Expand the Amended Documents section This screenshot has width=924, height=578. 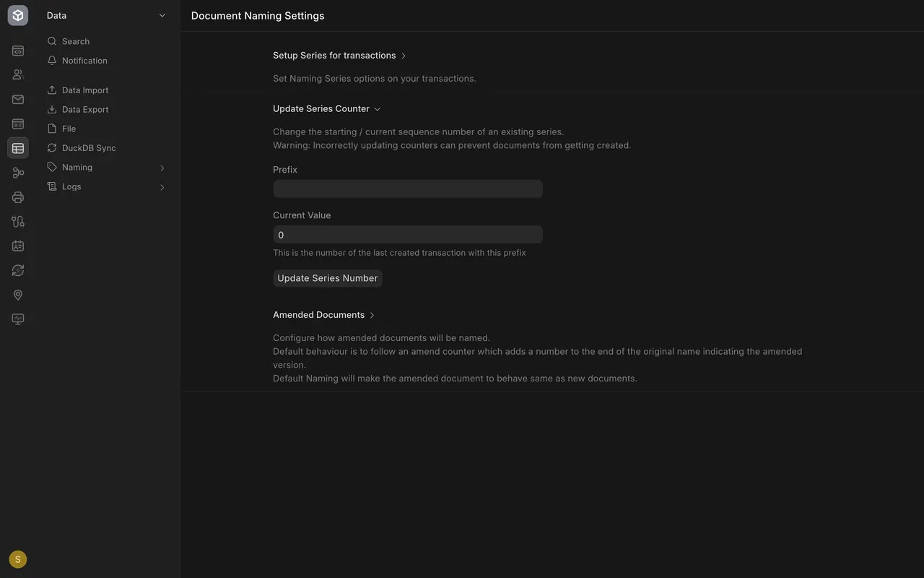(323, 315)
